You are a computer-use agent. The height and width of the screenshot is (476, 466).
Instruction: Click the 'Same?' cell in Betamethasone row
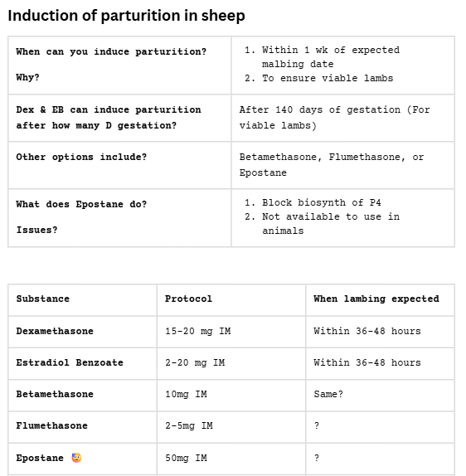pos(380,395)
